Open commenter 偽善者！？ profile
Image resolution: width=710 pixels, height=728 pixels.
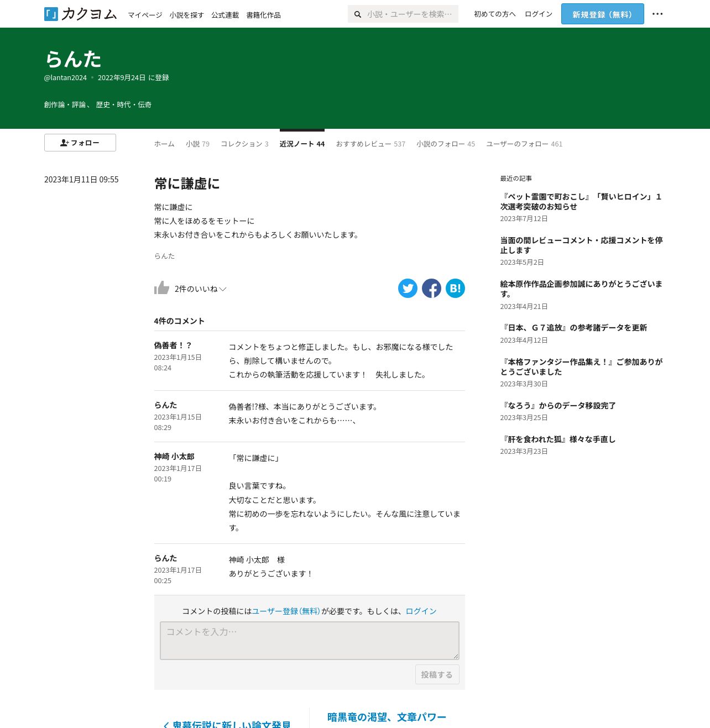(173, 345)
